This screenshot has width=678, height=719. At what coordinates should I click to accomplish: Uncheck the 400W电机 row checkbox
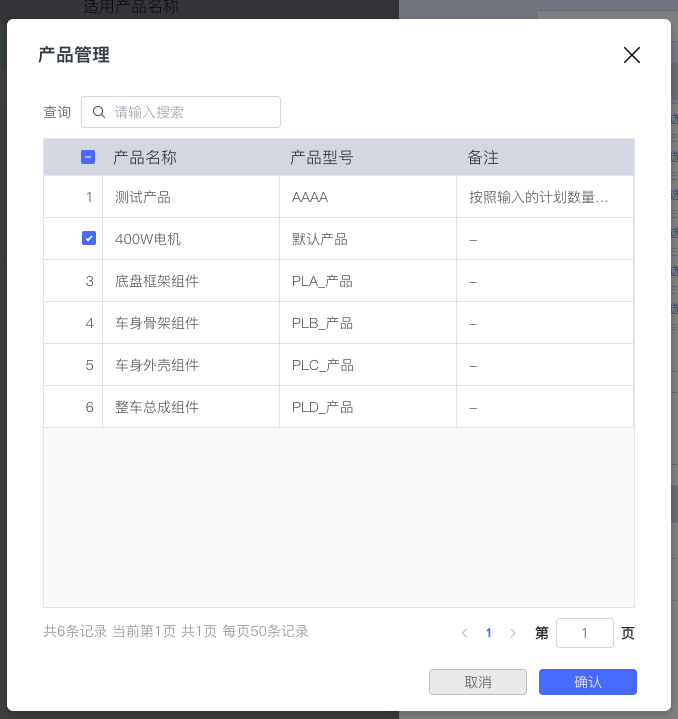88,239
